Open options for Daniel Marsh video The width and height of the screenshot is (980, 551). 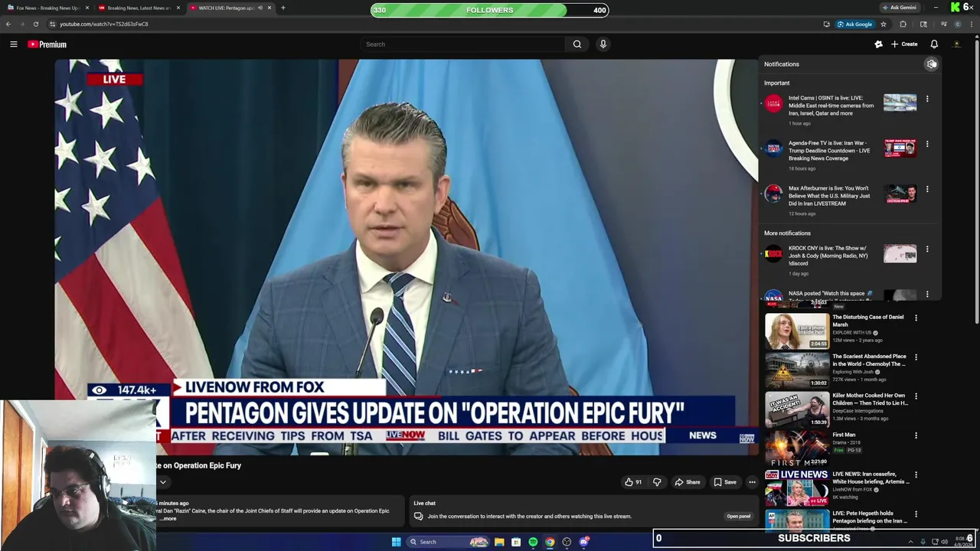(x=916, y=318)
